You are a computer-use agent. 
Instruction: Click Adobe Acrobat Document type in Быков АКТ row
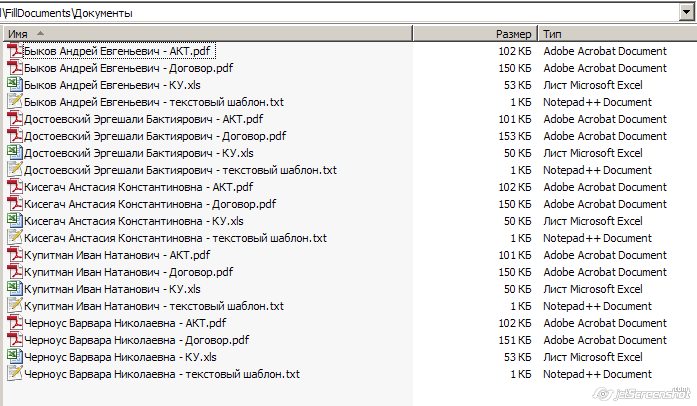click(x=605, y=51)
